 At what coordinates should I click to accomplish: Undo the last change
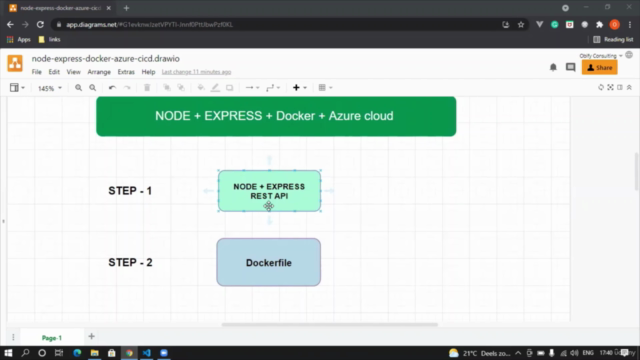112,88
